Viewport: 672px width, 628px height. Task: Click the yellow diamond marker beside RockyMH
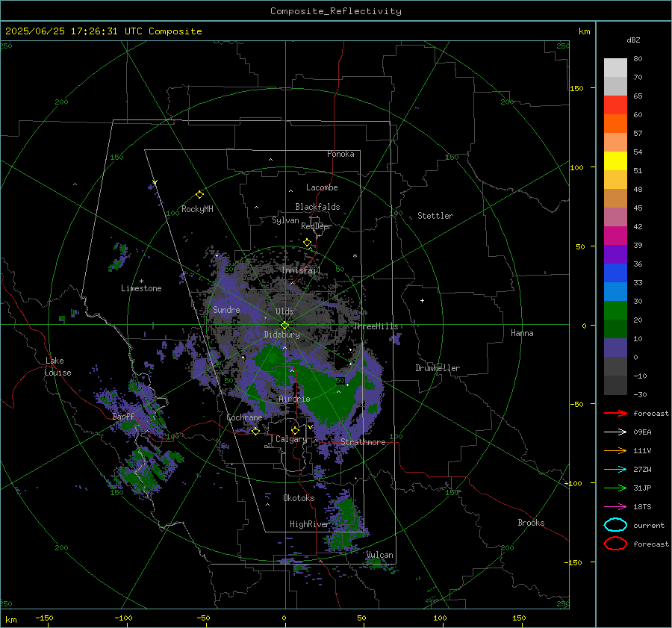tap(199, 195)
